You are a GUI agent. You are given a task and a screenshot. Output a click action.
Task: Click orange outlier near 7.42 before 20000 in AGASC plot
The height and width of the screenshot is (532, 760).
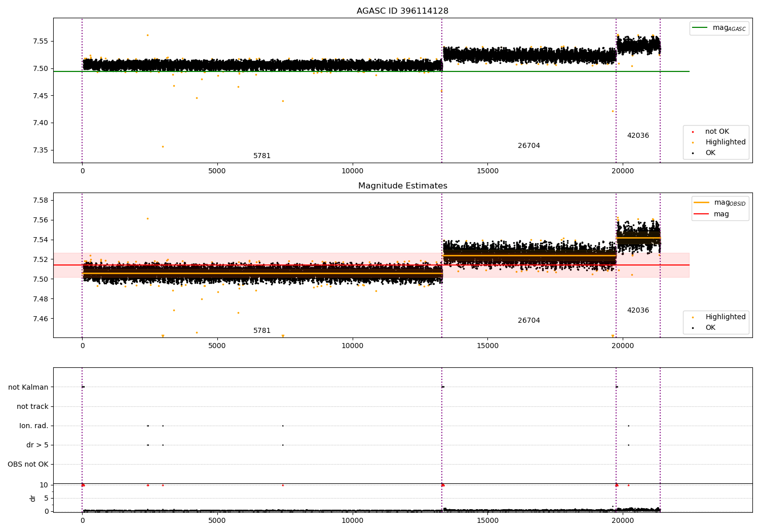(x=613, y=111)
